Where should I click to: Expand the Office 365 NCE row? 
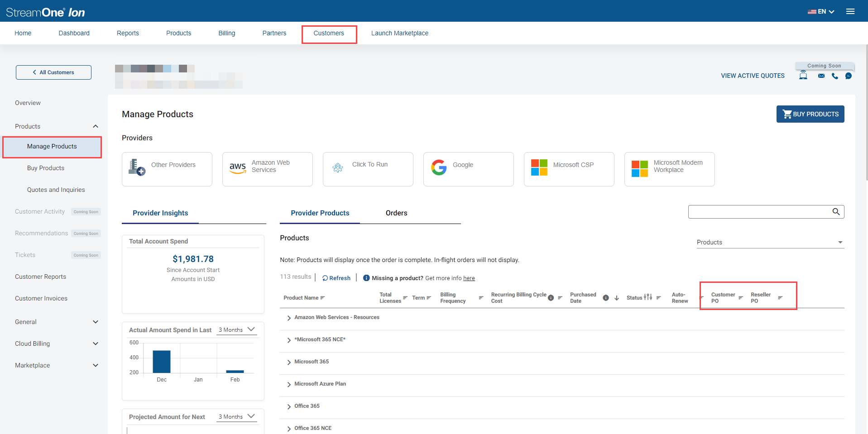pyautogui.click(x=289, y=429)
